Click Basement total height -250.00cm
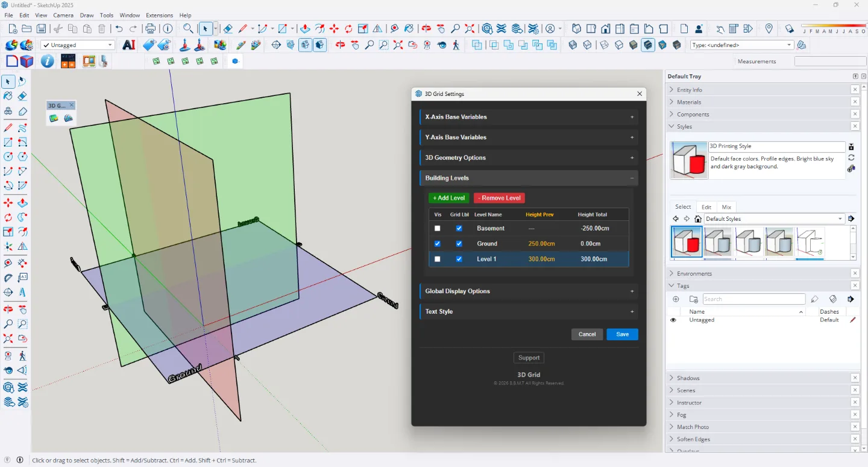The height and width of the screenshot is (467, 868). point(594,229)
